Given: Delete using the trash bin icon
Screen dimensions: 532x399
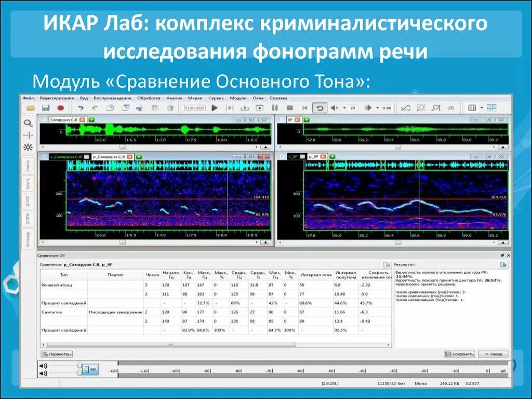Looking at the screenshot, I should coord(170,108).
